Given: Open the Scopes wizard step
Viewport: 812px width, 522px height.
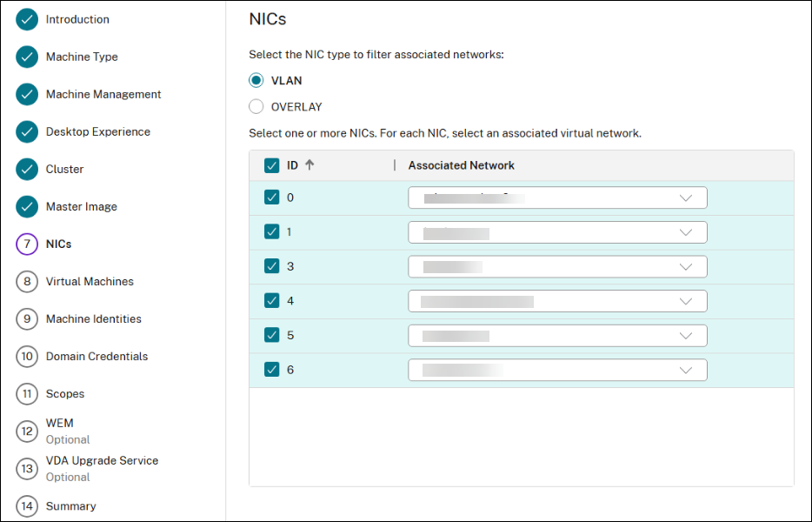Looking at the screenshot, I should click(x=65, y=393).
